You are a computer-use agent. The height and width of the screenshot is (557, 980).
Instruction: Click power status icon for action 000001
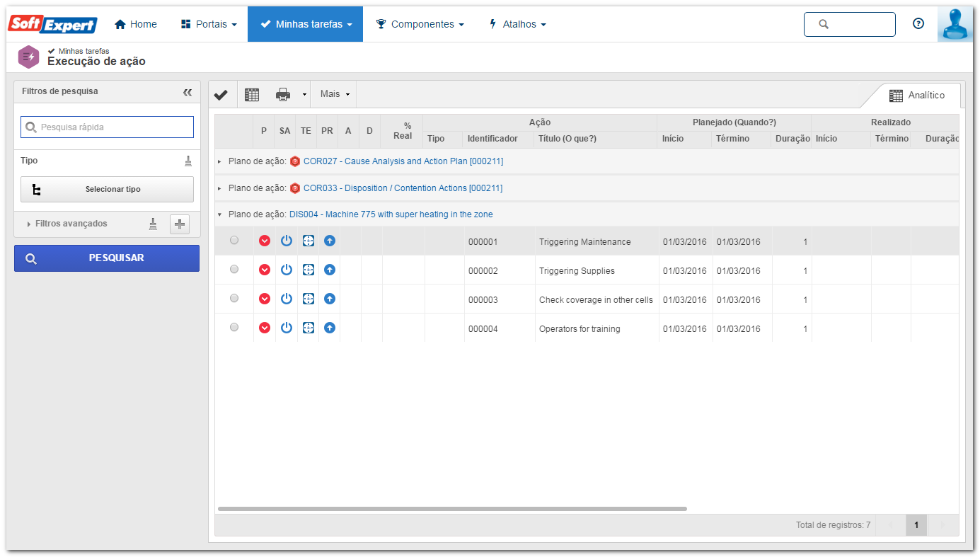coord(286,241)
